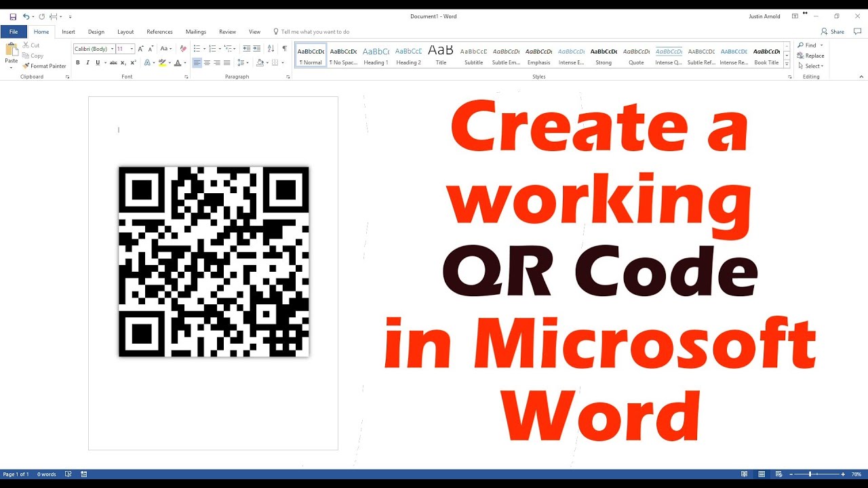Open the Paste clipboard button
This screenshot has height=488, width=868.
[12, 55]
